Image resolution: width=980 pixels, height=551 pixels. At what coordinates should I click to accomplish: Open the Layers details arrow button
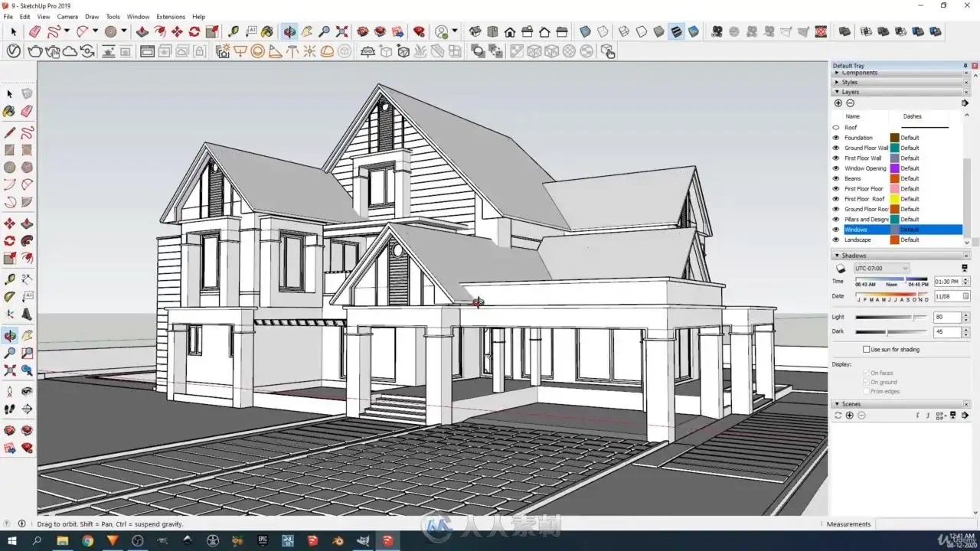(965, 103)
